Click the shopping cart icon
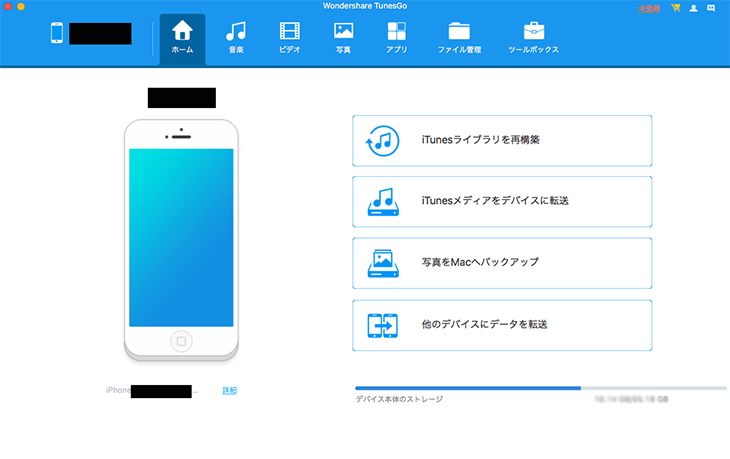 (x=676, y=8)
